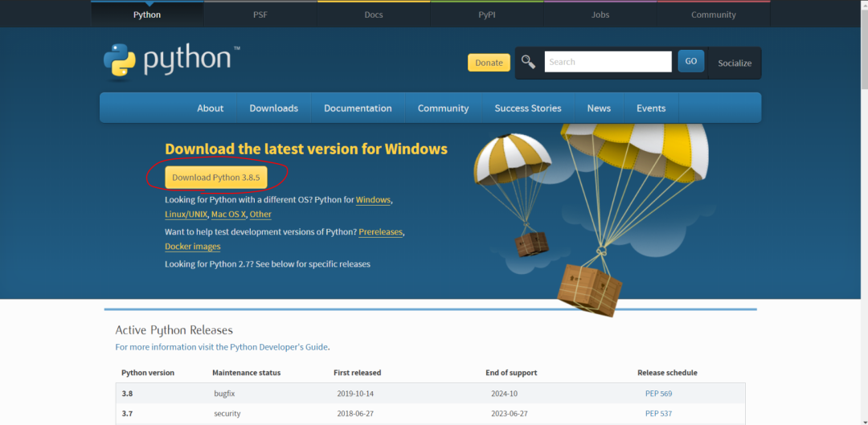
Task: Click the 2024-10 end of support cell
Action: pyautogui.click(x=504, y=394)
